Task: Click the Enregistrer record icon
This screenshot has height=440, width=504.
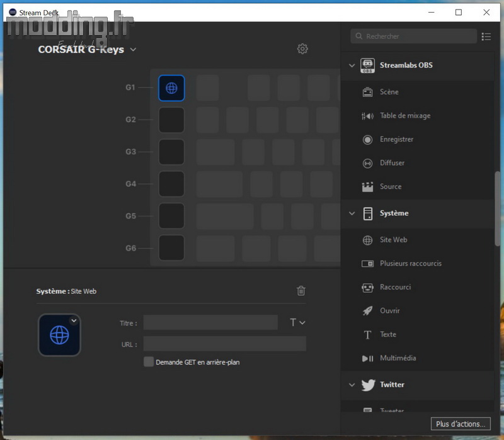Action: pyautogui.click(x=367, y=140)
